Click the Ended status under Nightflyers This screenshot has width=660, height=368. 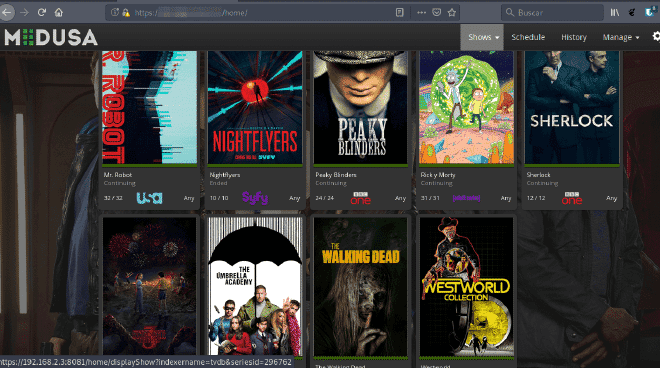click(x=218, y=183)
